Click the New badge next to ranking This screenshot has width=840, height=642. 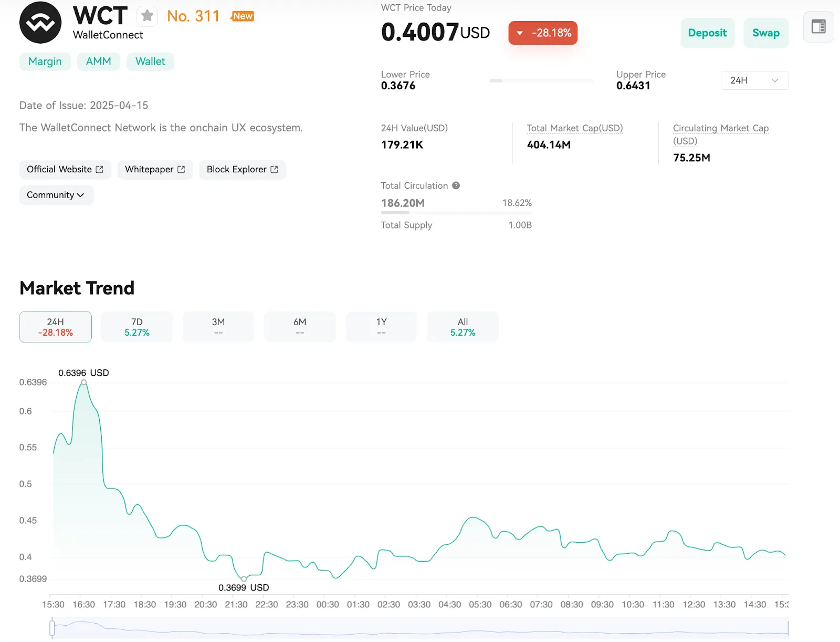(243, 16)
